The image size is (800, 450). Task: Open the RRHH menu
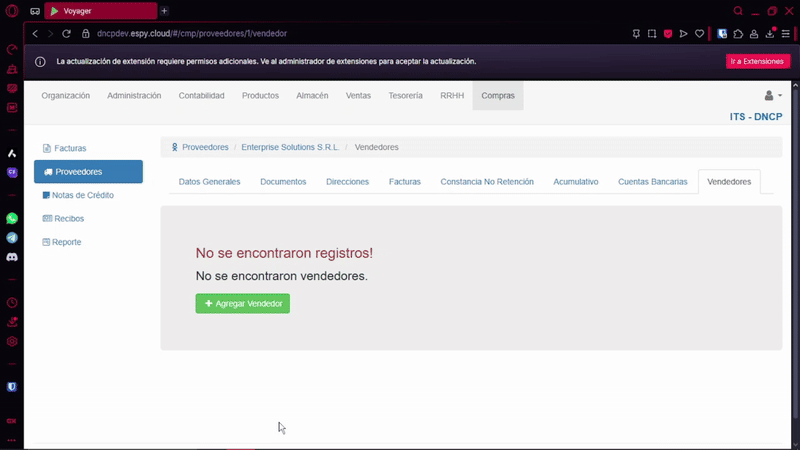coord(452,95)
